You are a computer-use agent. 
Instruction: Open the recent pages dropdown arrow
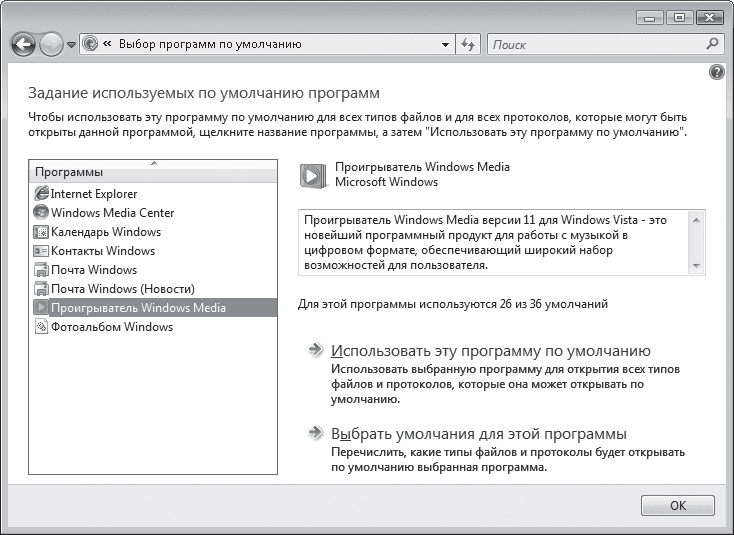(71, 45)
